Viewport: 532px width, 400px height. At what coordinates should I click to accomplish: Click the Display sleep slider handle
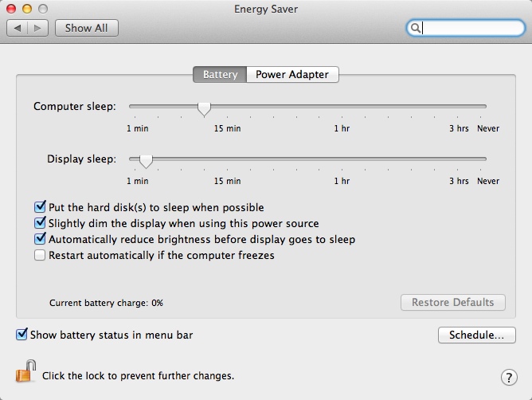(146, 160)
